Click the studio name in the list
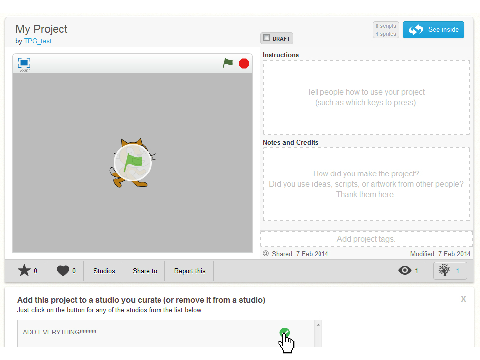Screen dimensions: 480x360 coord(60,332)
